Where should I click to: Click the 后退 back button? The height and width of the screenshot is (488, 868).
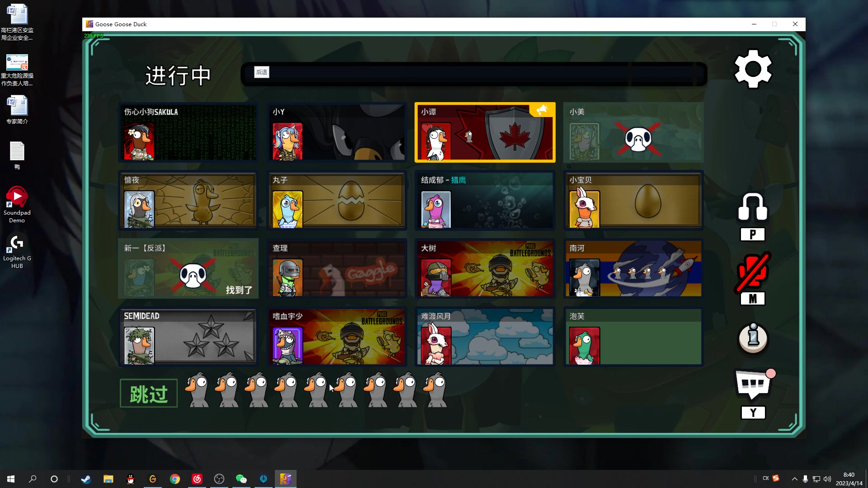click(261, 72)
